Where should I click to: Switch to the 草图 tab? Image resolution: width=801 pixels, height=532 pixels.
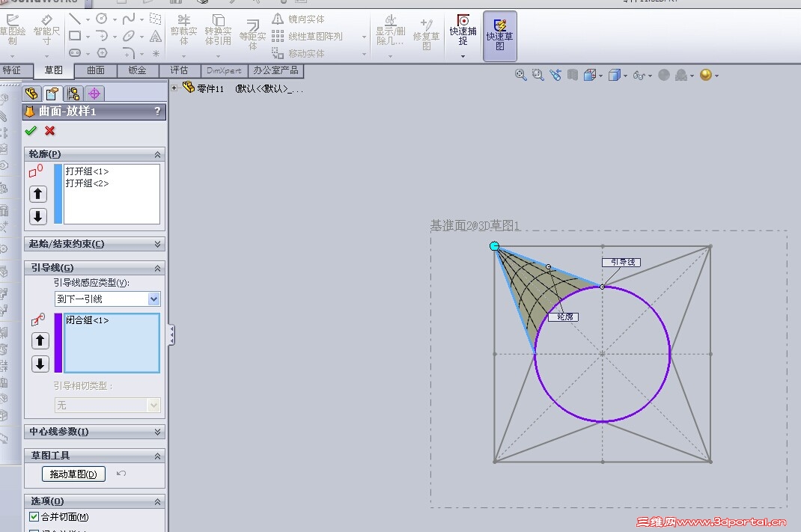tap(54, 70)
